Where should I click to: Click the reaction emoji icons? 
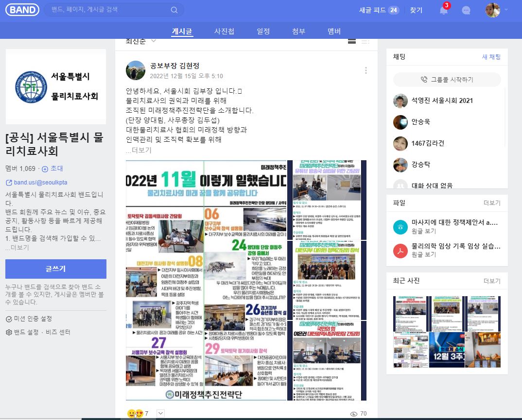click(135, 413)
